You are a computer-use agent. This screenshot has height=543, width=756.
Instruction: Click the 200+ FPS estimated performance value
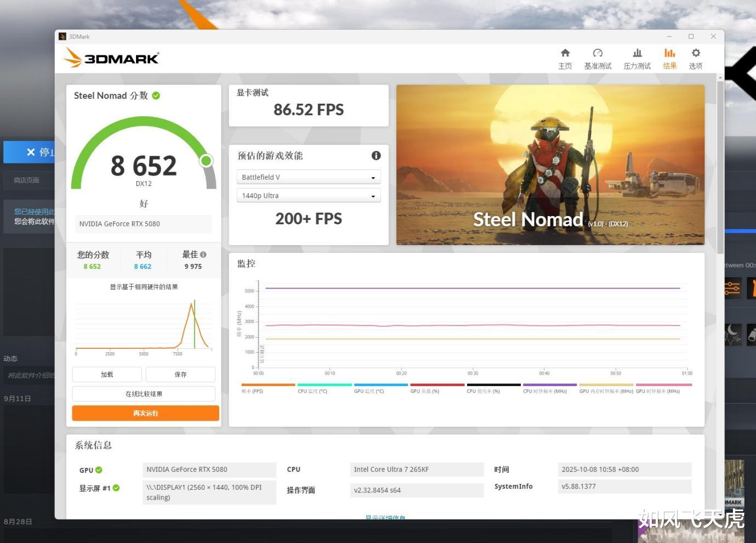[309, 219]
